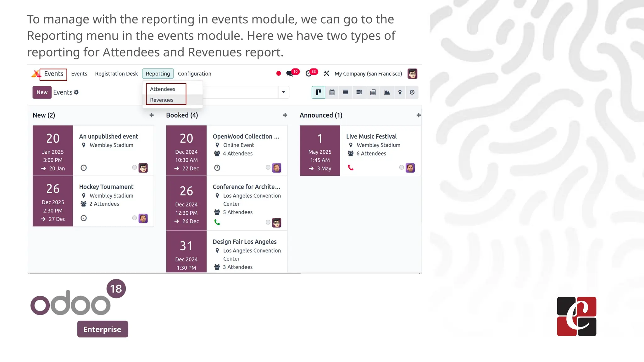644x362 pixels.
Task: Open the user avatar menu
Action: 412,74
